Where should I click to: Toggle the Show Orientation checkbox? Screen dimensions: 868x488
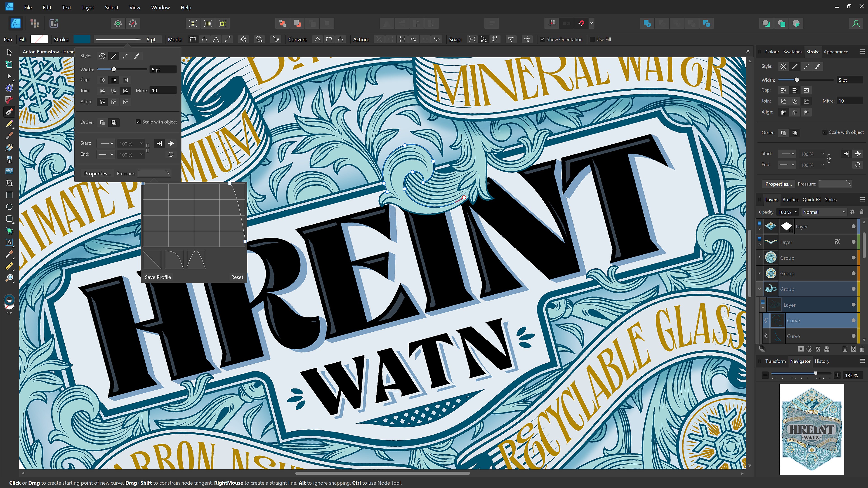542,39
